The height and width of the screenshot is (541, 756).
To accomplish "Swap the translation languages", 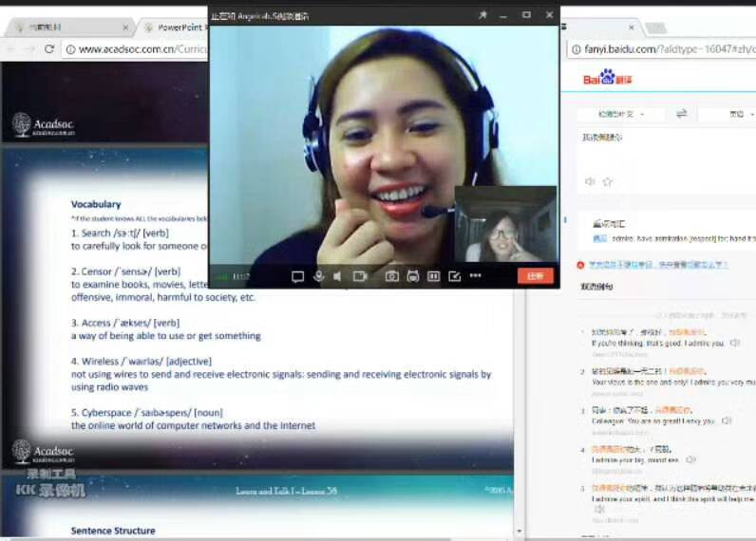I will click(x=681, y=114).
